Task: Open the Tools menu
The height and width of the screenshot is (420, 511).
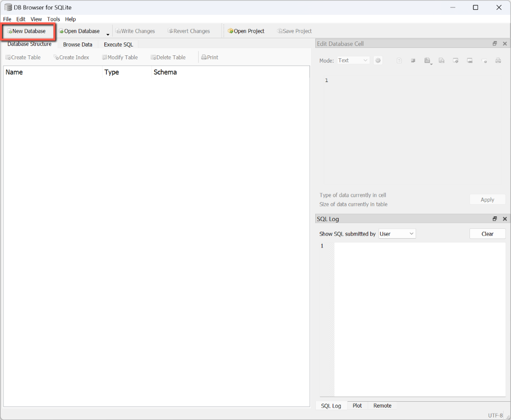Action: click(53, 19)
